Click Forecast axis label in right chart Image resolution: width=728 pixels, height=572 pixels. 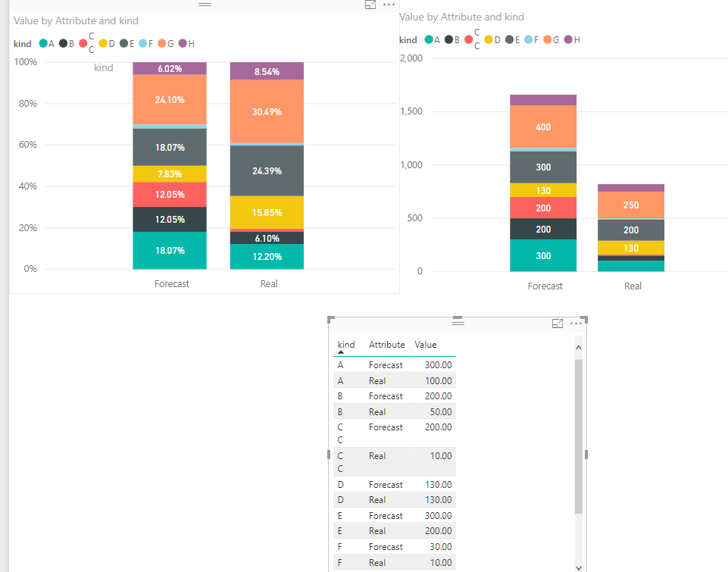[x=545, y=286]
